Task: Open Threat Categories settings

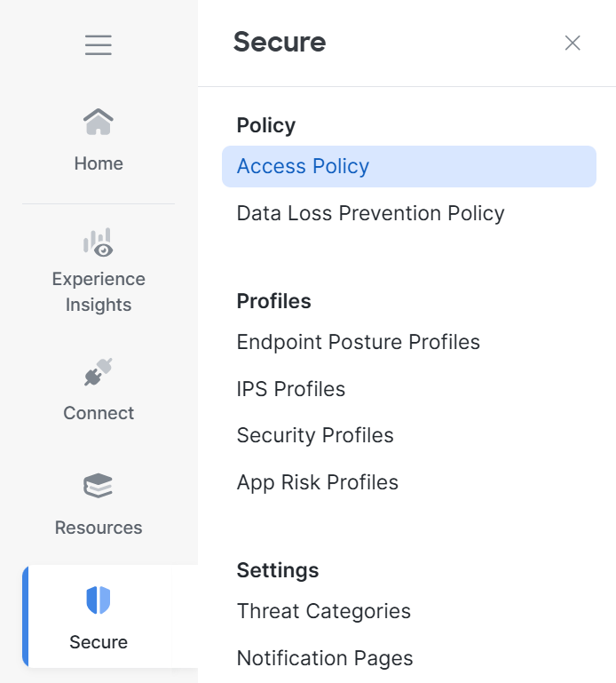Action: (x=323, y=612)
